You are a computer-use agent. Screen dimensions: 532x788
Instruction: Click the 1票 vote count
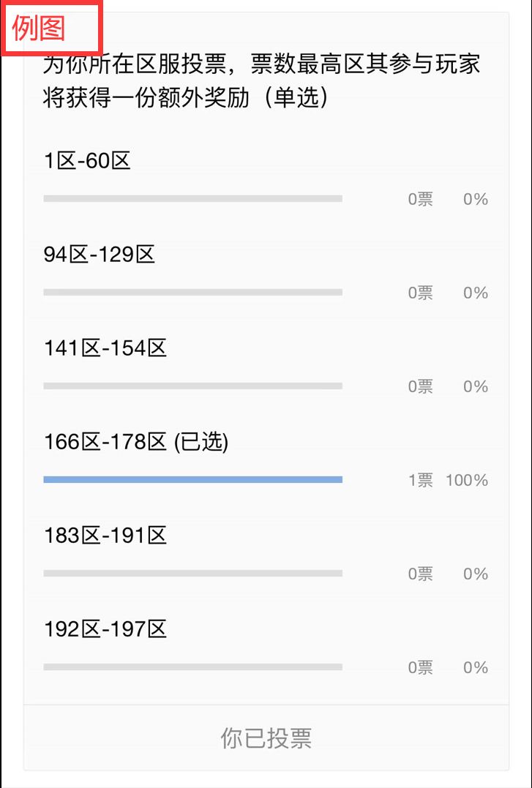click(421, 481)
